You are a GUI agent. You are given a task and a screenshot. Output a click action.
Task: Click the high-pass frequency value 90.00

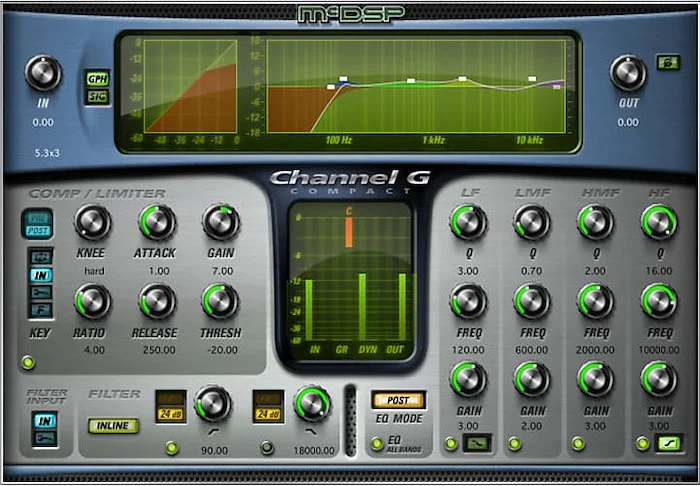[214, 451]
